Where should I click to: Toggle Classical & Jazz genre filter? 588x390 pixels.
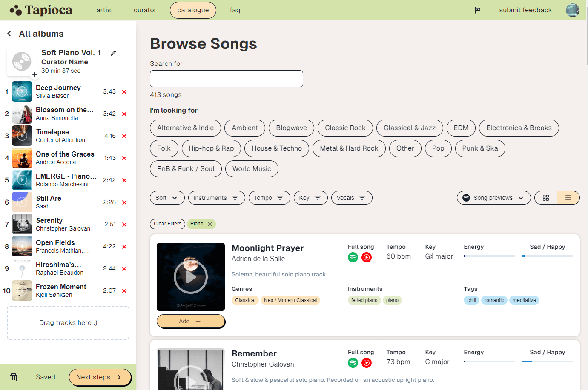(x=410, y=128)
